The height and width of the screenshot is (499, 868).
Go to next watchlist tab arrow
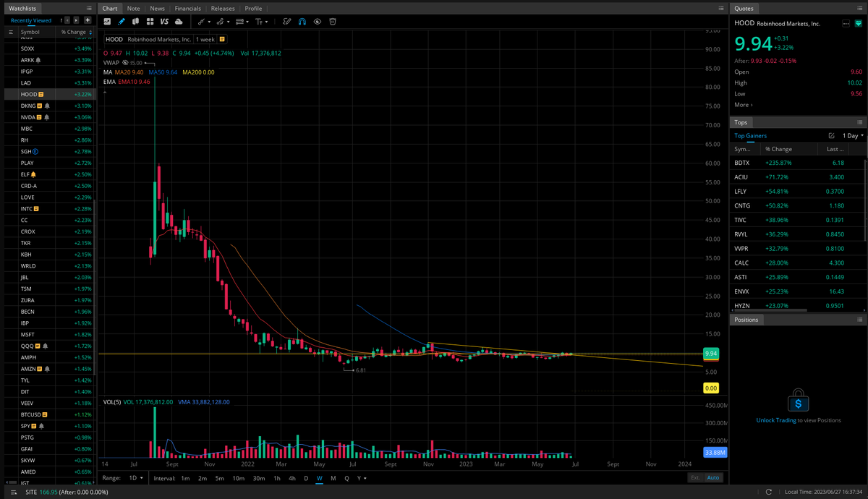(76, 20)
